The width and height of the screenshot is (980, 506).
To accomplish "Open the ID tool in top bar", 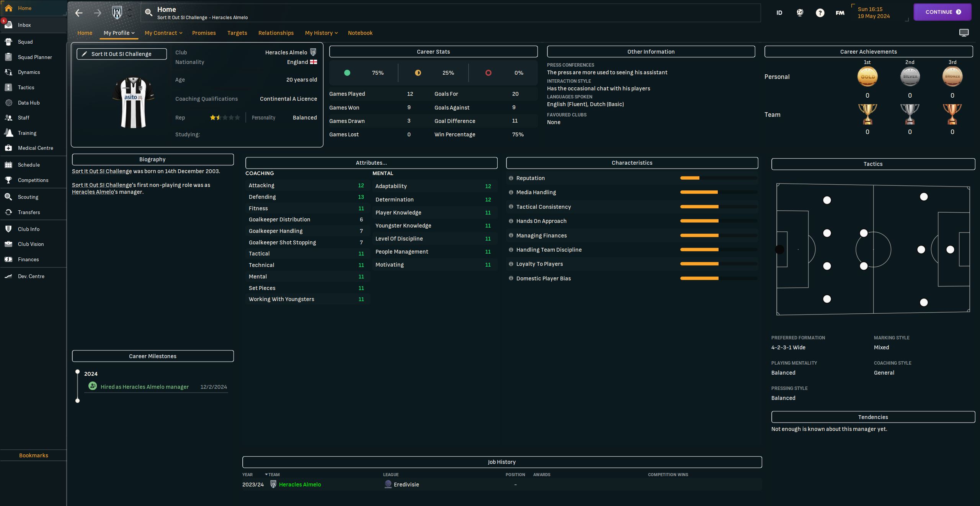I will 779,13.
